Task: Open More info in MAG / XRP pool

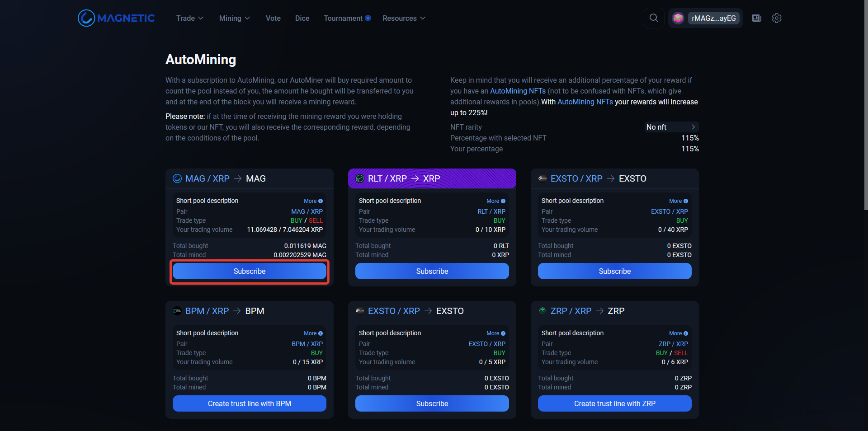Action: coord(313,201)
